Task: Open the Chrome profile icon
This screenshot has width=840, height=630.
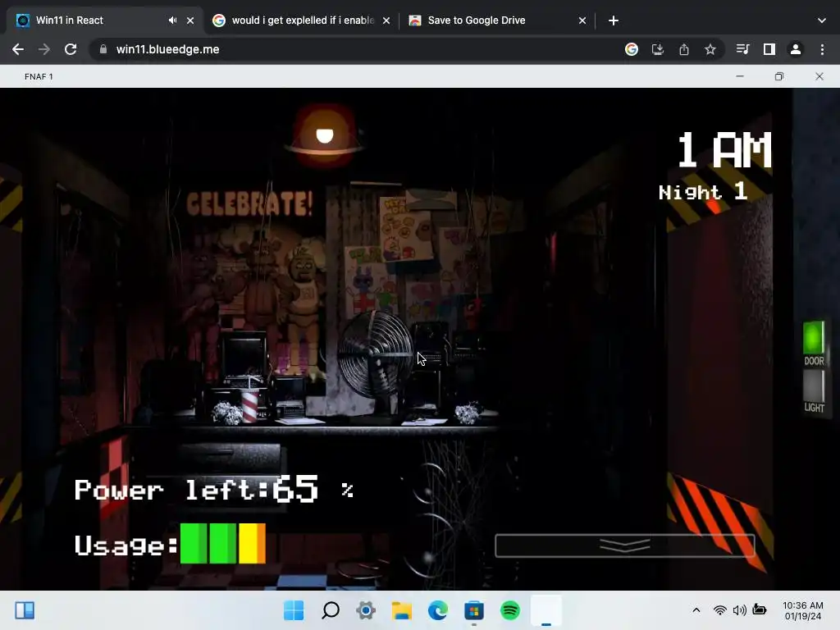Action: [x=796, y=49]
